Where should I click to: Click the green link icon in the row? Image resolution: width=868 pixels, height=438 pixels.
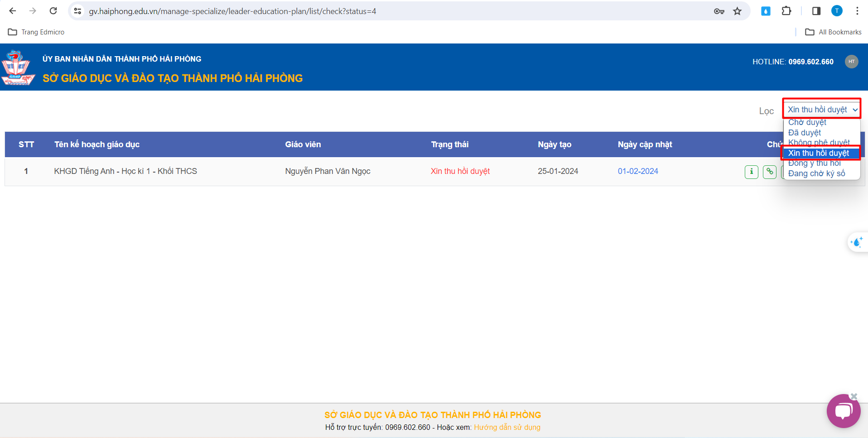point(769,172)
